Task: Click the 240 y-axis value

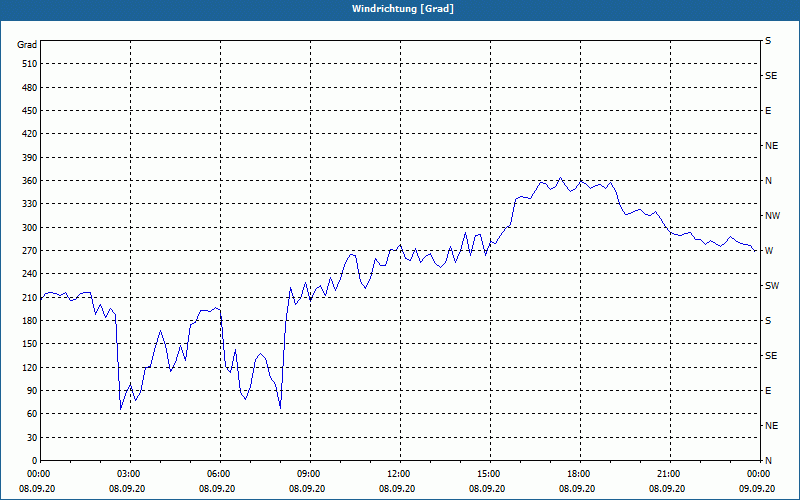Action: click(30, 274)
